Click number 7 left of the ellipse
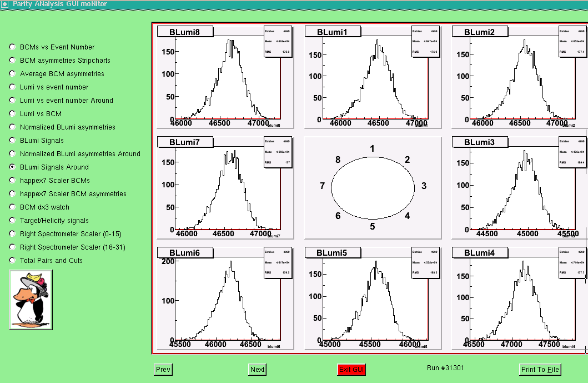The width and height of the screenshot is (588, 383). point(322,186)
